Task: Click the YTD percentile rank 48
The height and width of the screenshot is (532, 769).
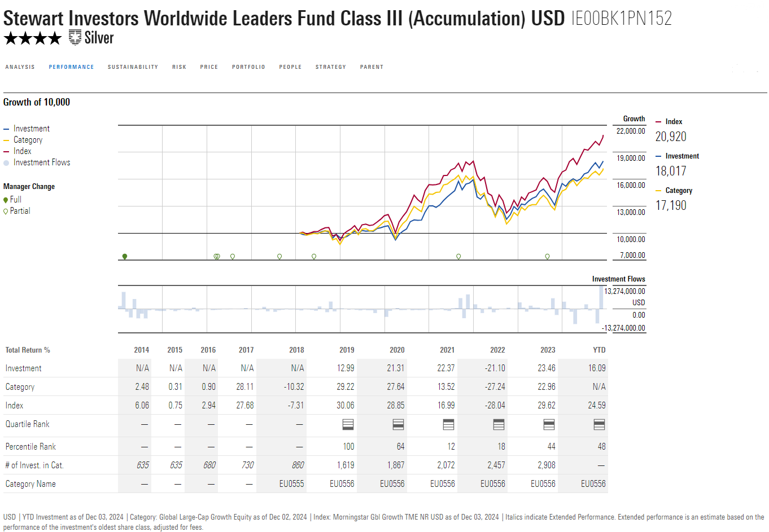Action: [x=602, y=446]
